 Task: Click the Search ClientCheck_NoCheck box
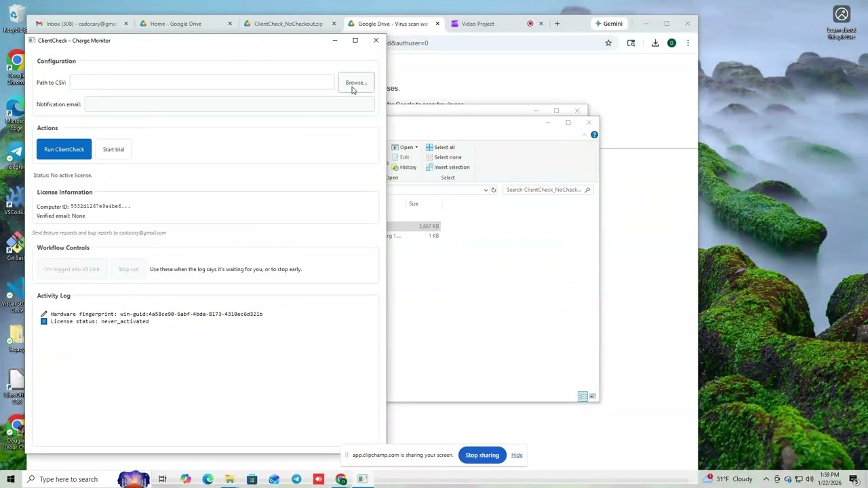coord(547,190)
